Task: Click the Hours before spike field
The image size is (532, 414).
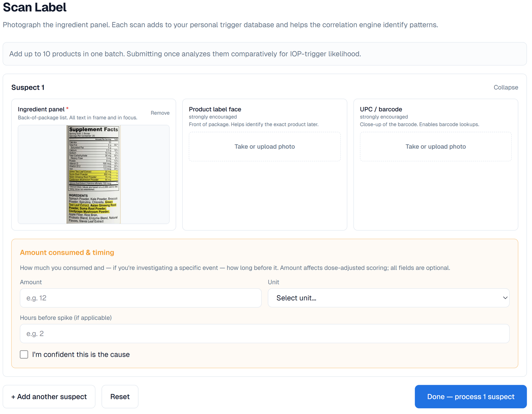Action: point(265,334)
